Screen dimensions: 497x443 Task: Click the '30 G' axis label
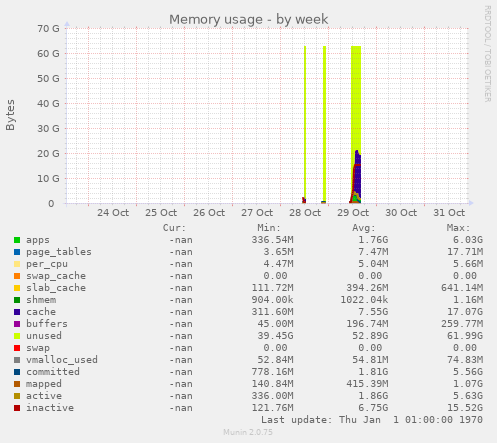click(48, 129)
